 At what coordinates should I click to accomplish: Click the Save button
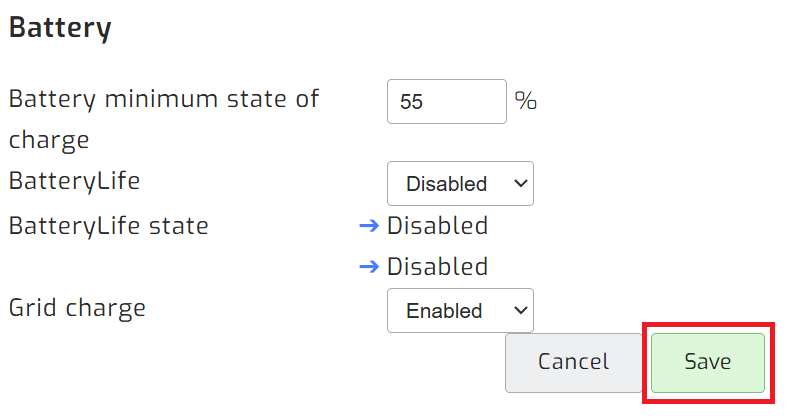pos(708,362)
